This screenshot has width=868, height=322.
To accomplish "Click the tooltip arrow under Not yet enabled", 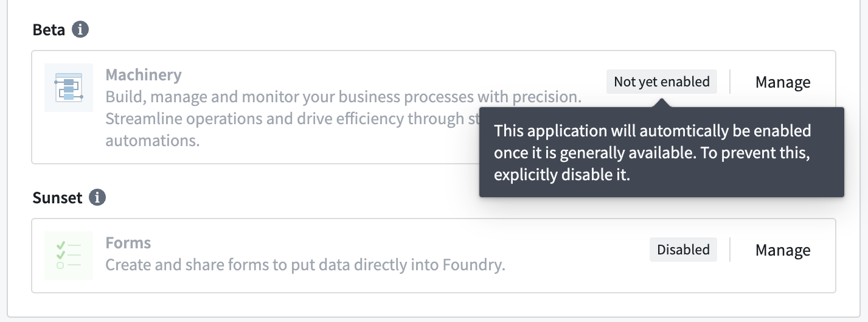I will 662,103.
